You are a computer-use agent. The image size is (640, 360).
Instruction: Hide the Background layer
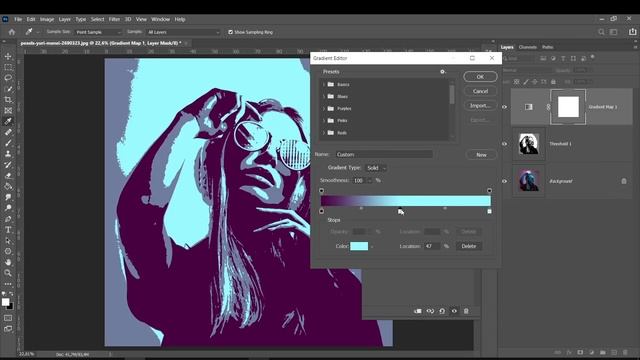click(504, 181)
